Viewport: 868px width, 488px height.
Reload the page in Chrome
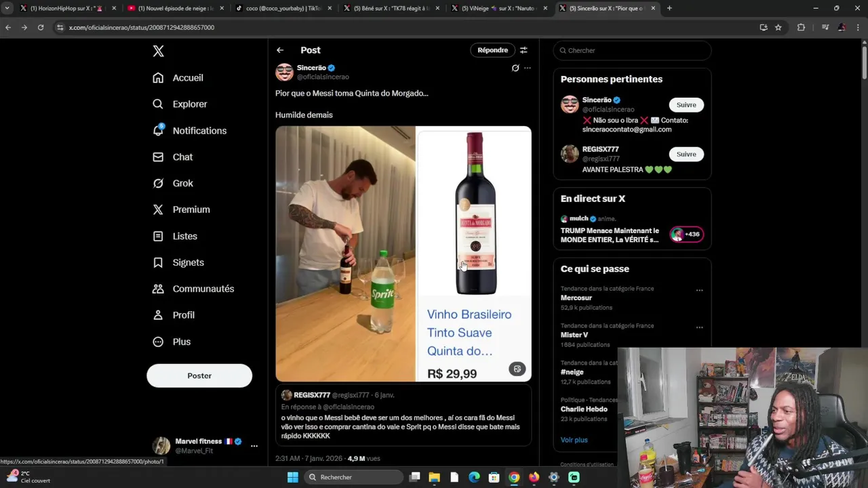(41, 27)
